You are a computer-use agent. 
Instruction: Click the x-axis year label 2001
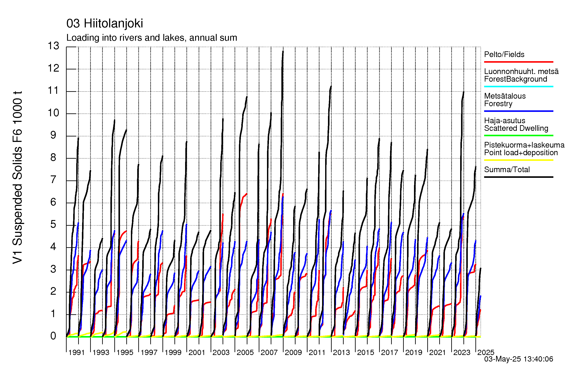pos(197,352)
